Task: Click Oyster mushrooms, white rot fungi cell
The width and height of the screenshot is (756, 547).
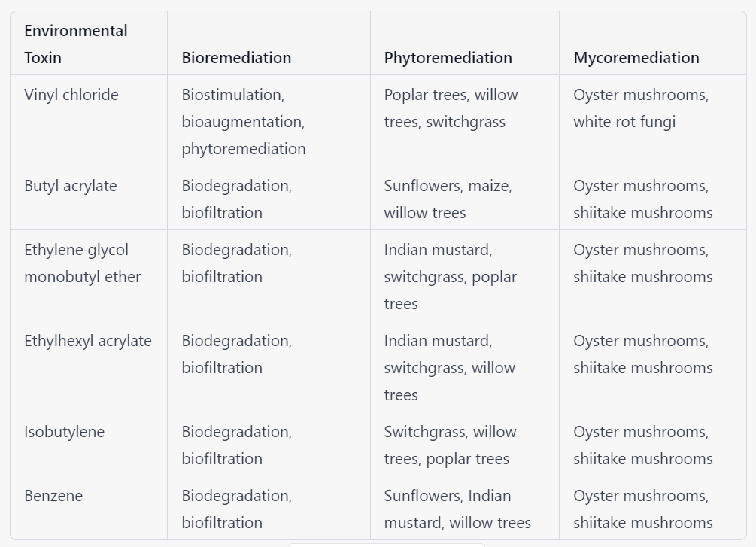Action: pyautogui.click(x=653, y=120)
